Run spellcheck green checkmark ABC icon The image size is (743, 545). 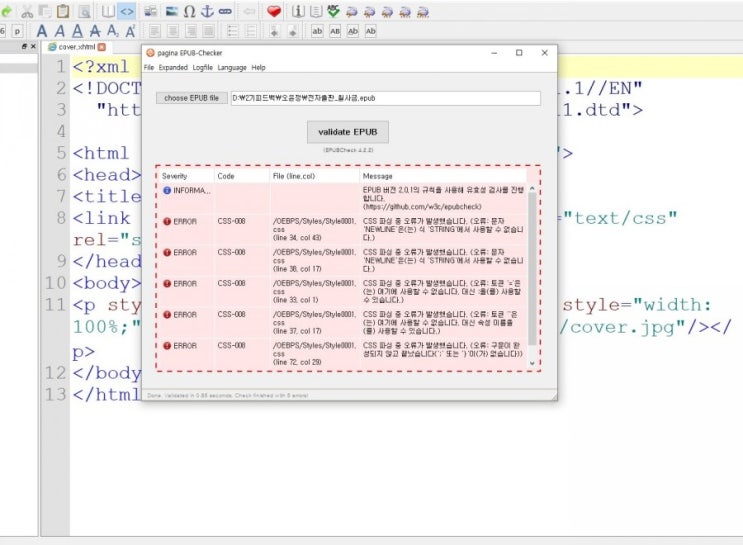coord(334,11)
